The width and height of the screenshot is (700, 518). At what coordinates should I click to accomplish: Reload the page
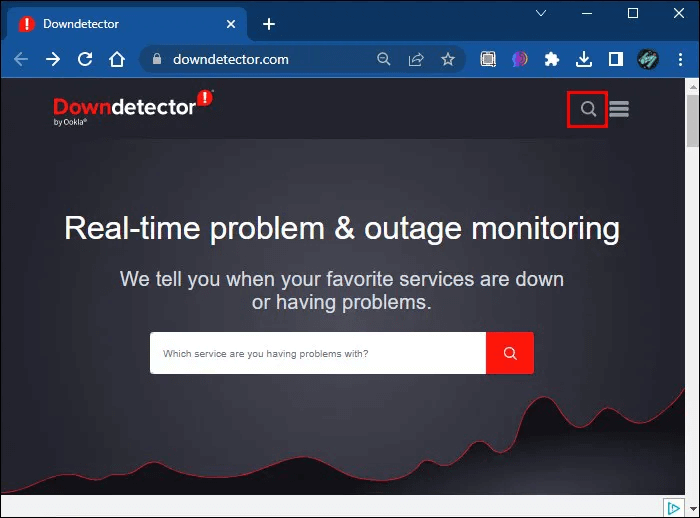coord(85,59)
